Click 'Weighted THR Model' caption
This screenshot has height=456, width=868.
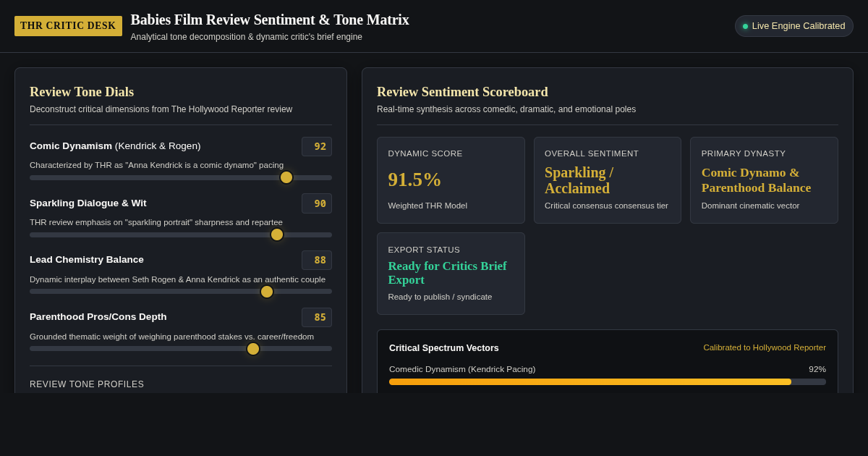point(427,206)
